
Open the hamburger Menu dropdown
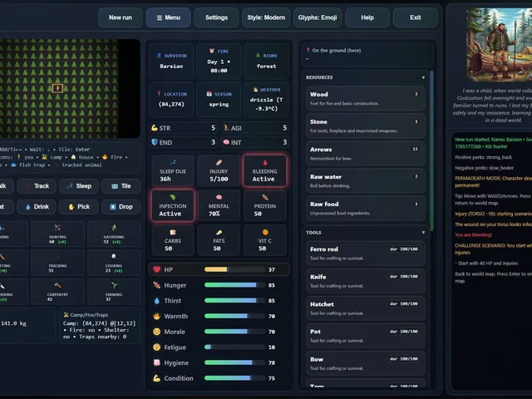point(168,17)
